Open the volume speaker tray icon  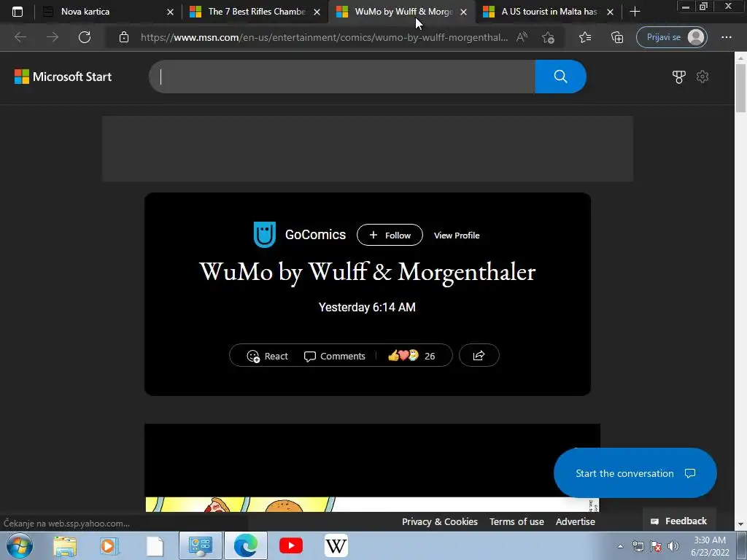pos(673,546)
